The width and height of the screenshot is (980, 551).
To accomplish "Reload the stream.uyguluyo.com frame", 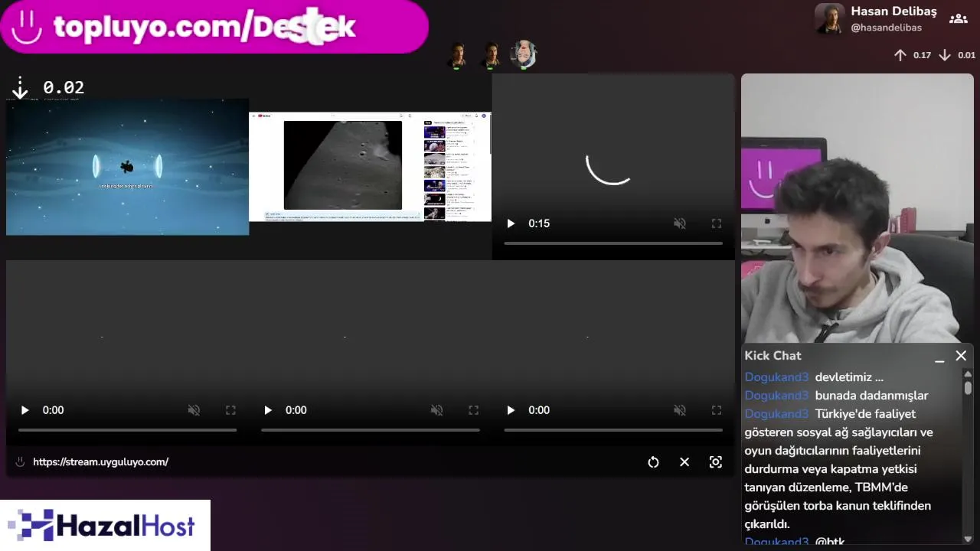I will (653, 462).
